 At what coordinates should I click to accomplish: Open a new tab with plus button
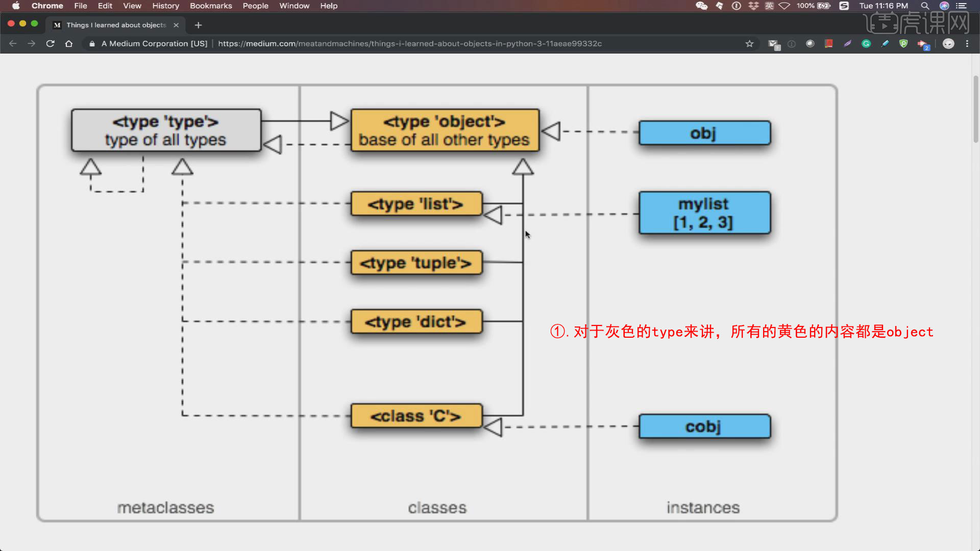[x=199, y=25]
